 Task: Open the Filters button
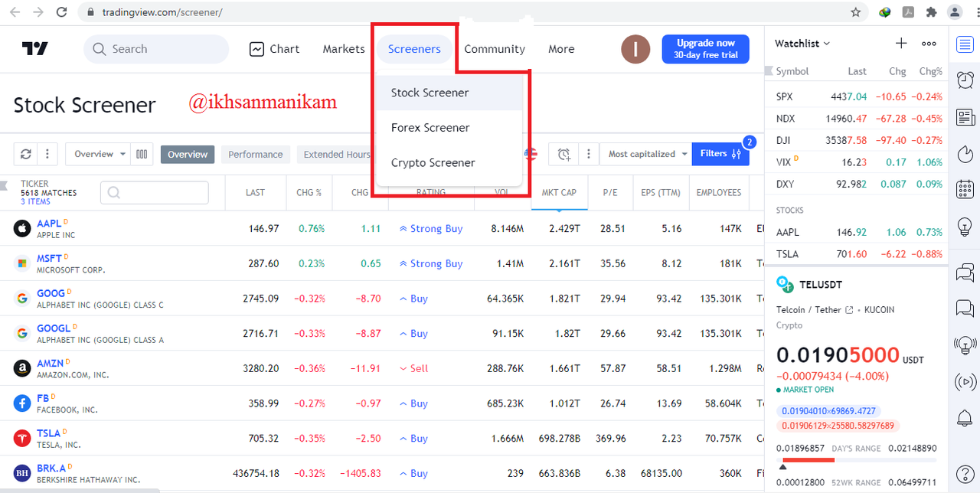coord(720,154)
